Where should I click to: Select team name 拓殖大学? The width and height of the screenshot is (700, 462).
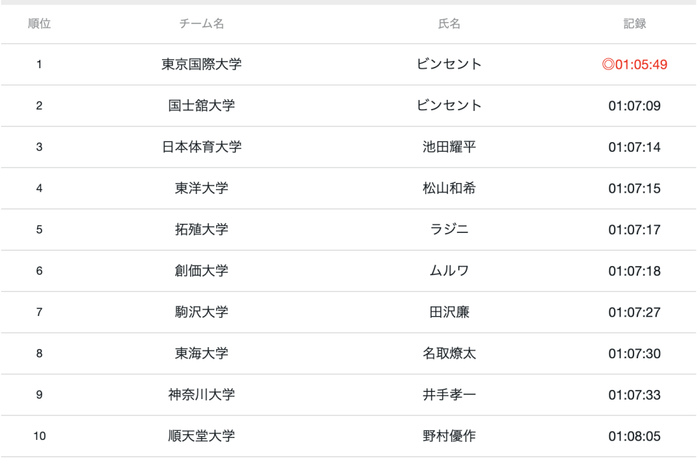201,229
